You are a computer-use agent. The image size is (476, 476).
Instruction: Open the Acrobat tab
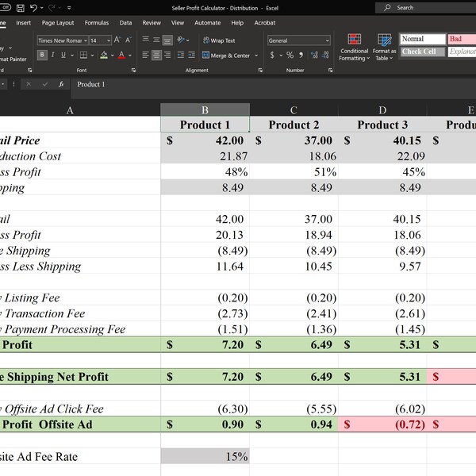(265, 23)
